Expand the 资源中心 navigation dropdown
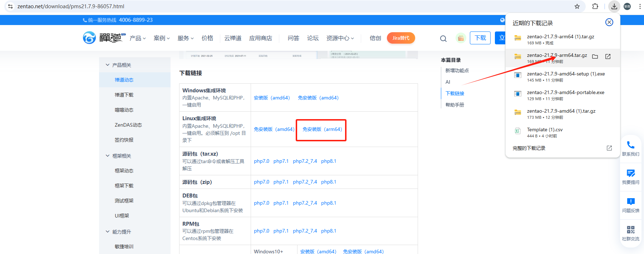The height and width of the screenshot is (254, 644). [x=340, y=38]
